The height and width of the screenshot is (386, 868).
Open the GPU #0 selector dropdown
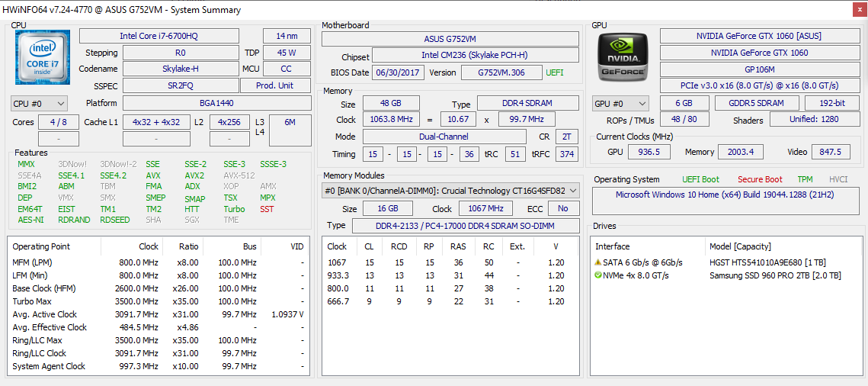621,104
